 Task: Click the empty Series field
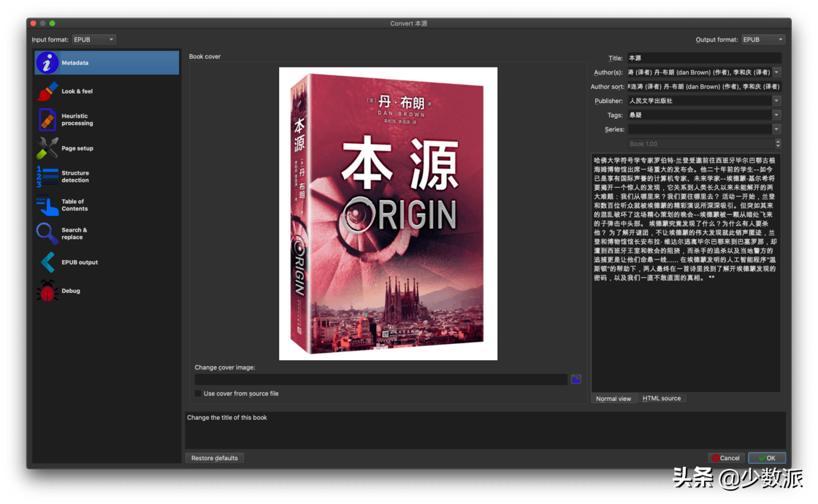pyautogui.click(x=700, y=129)
